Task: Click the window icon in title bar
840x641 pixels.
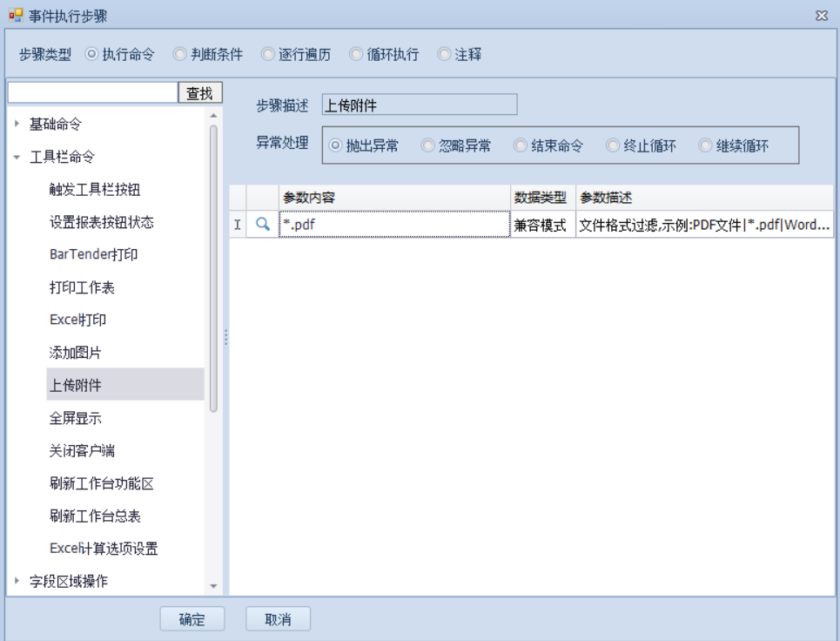Action: coord(15,15)
